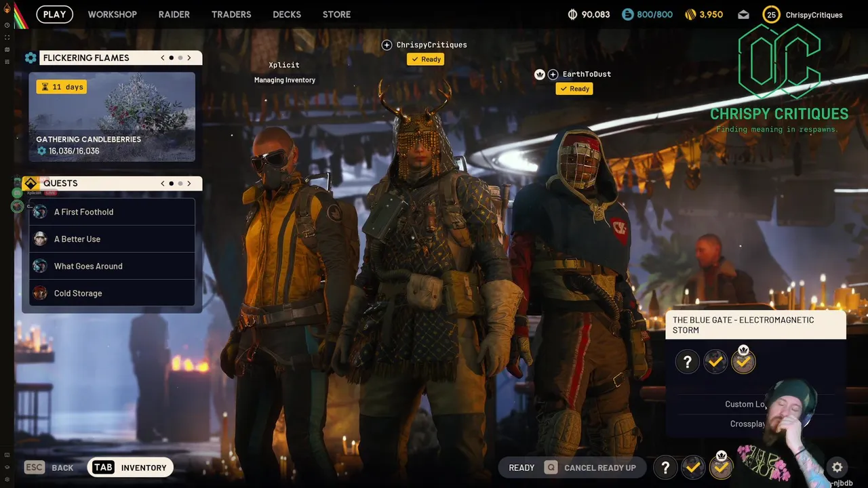The image size is (868, 488).
Task: Toggle Ready badge under EarthToDust
Action: [x=574, y=89]
